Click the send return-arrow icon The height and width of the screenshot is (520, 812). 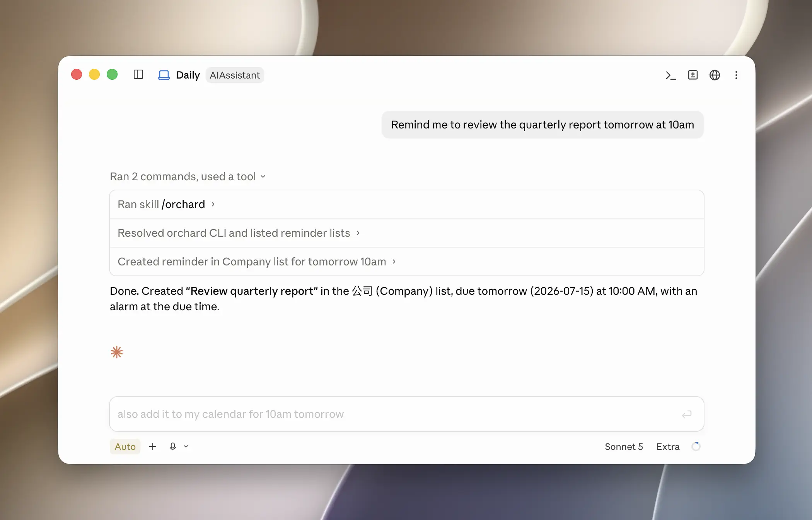coord(687,414)
